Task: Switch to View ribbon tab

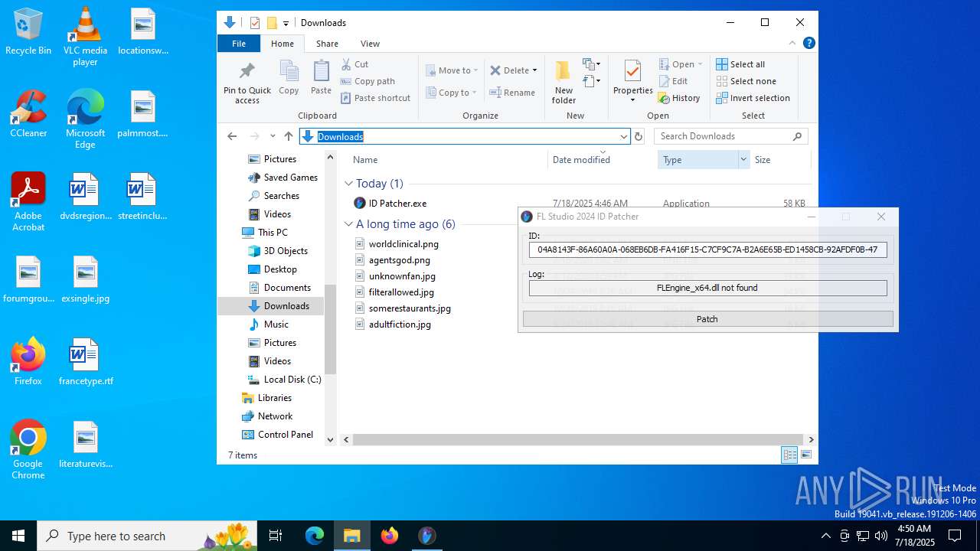Action: click(x=370, y=44)
